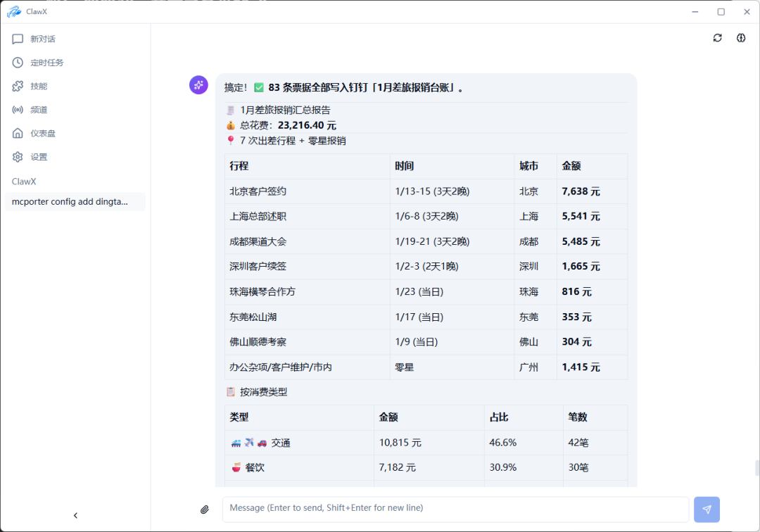This screenshot has width=760, height=532.
Task: Click the '7,182 元' amount cell
Action: tap(429, 467)
